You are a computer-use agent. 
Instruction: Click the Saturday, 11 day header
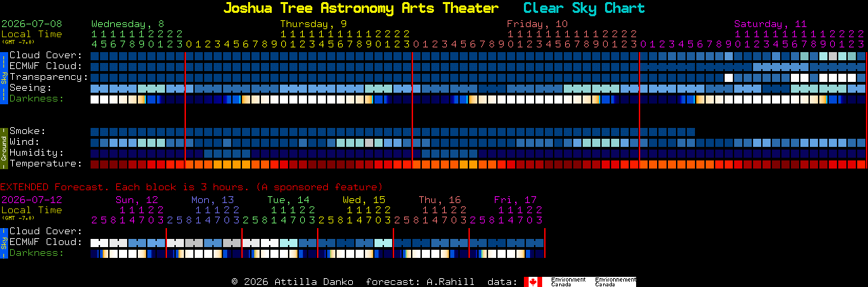tap(770, 24)
